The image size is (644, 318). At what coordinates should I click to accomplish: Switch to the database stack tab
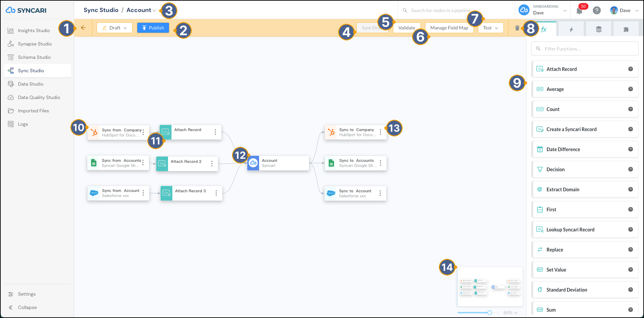coord(598,29)
